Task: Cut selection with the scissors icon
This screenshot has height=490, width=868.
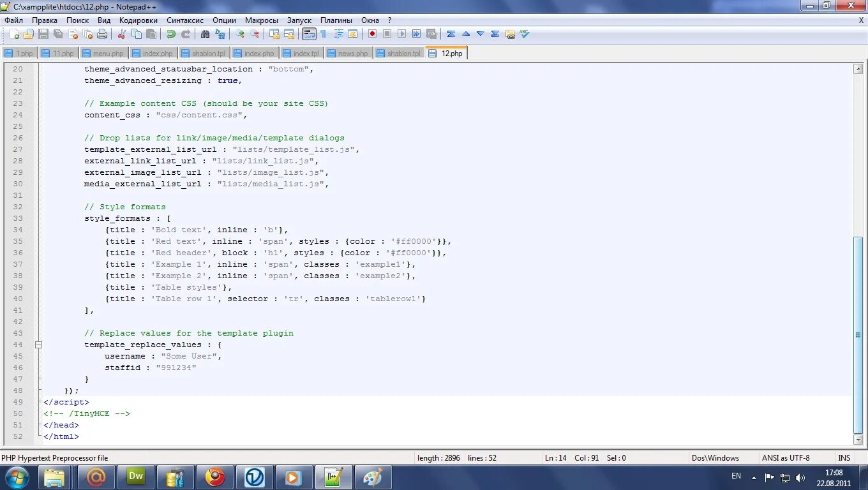Action: click(121, 34)
